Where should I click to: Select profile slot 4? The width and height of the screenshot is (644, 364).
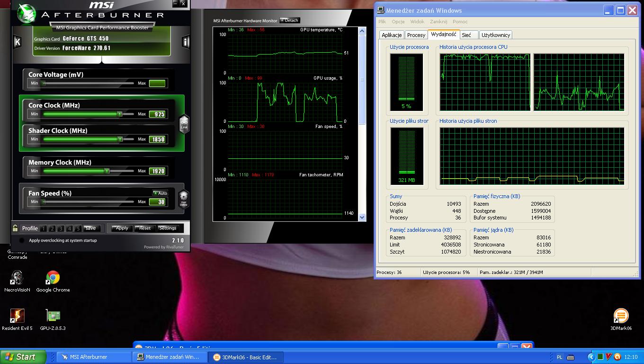[70, 228]
